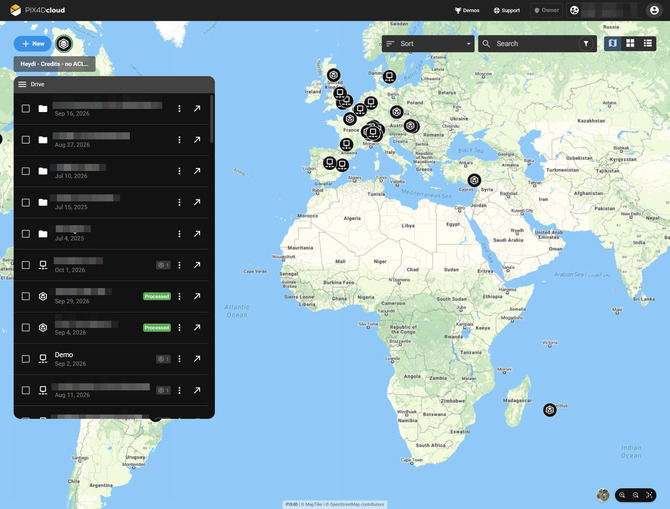Open the Demos link

467,10
